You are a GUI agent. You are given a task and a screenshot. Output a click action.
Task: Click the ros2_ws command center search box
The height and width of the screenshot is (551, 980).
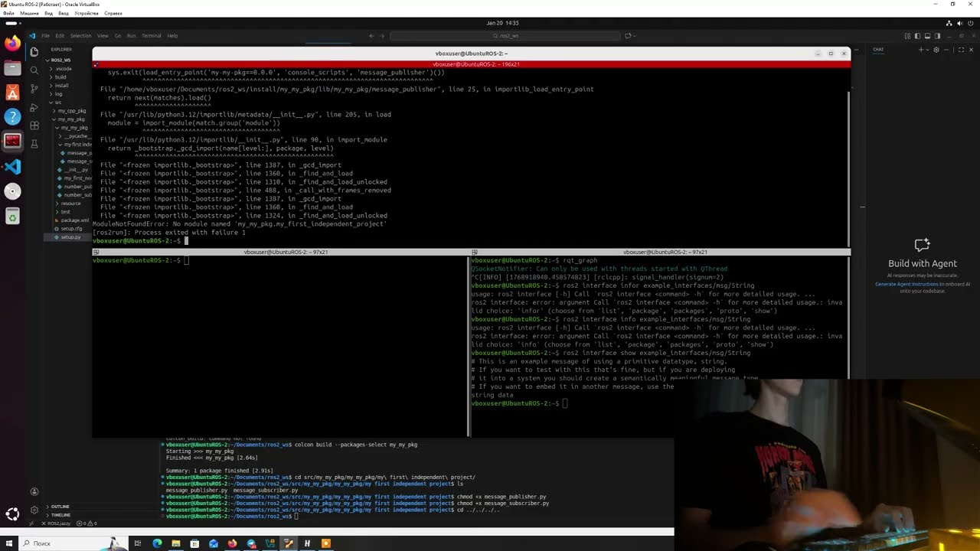click(505, 36)
